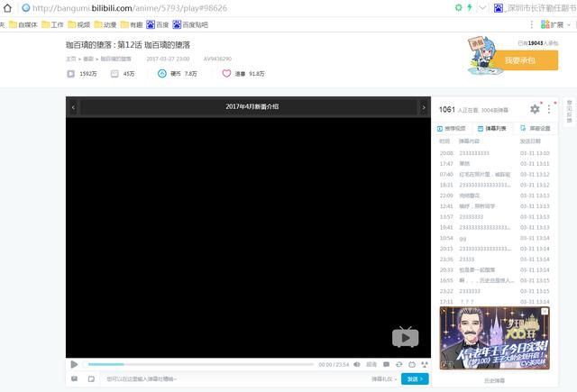The image size is (577, 392).
Task: Click the 梦100 advertisement image
Action: click(x=495, y=338)
